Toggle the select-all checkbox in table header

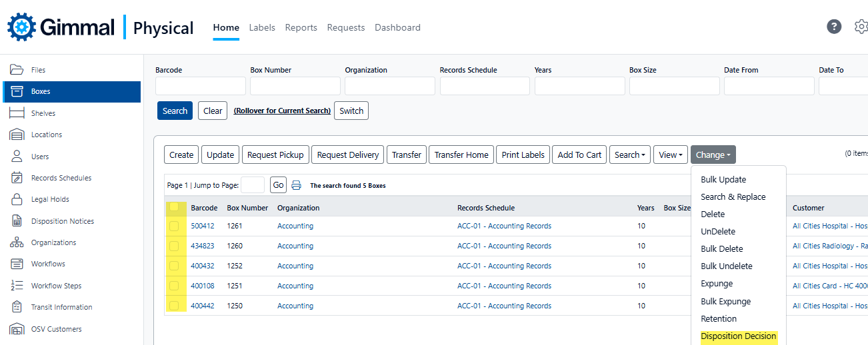pos(174,207)
